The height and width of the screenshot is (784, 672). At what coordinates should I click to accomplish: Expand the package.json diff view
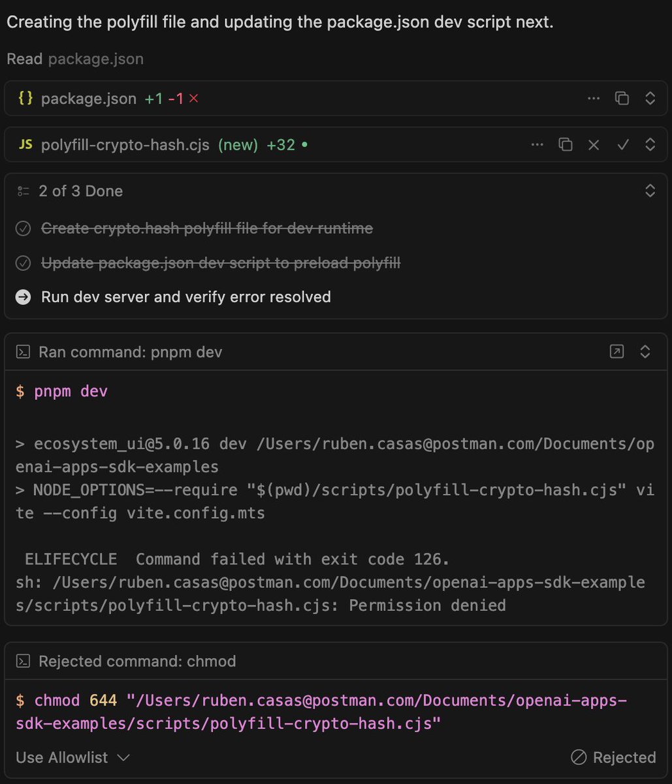tap(650, 98)
